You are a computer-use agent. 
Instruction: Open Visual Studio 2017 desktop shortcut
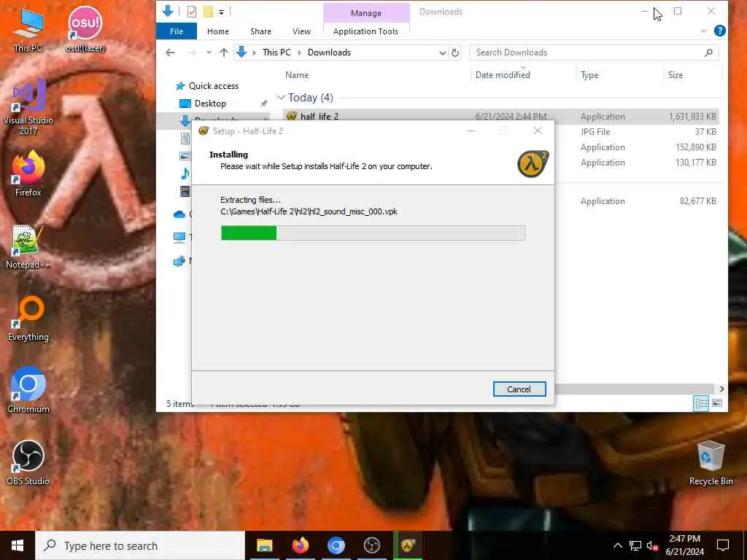[28, 106]
